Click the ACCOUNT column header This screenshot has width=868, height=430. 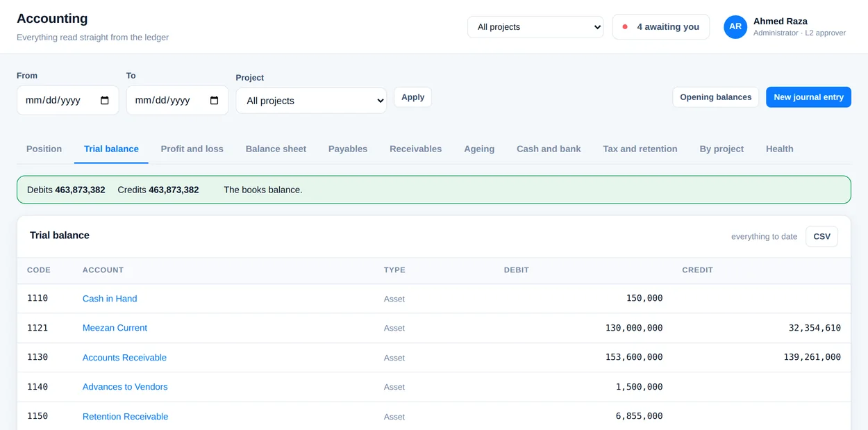(103, 270)
